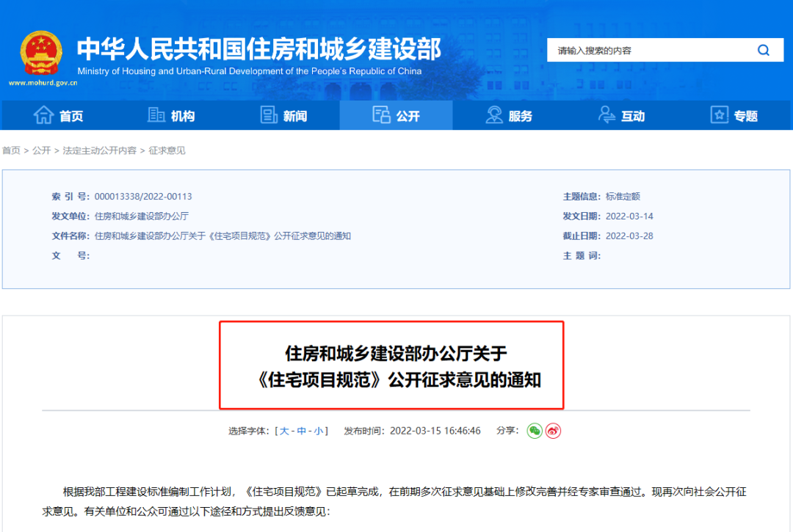Open the 首页 navigation tab
793x532 pixels.
[x=58, y=116]
